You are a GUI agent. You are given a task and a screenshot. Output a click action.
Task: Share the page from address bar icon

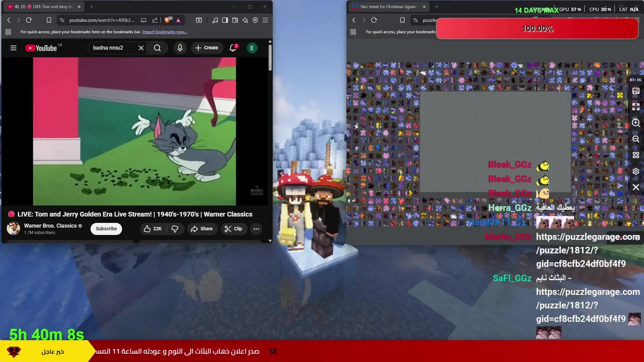154,20
